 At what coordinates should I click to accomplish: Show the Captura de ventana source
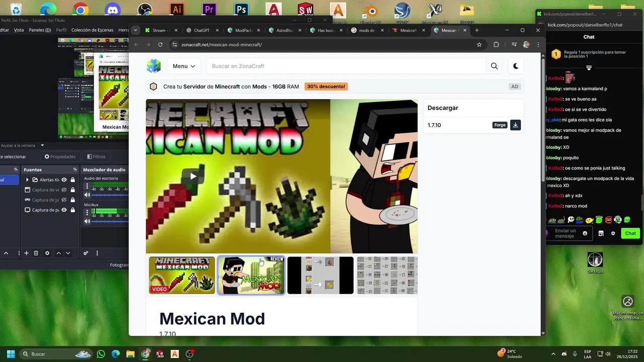coord(64,190)
